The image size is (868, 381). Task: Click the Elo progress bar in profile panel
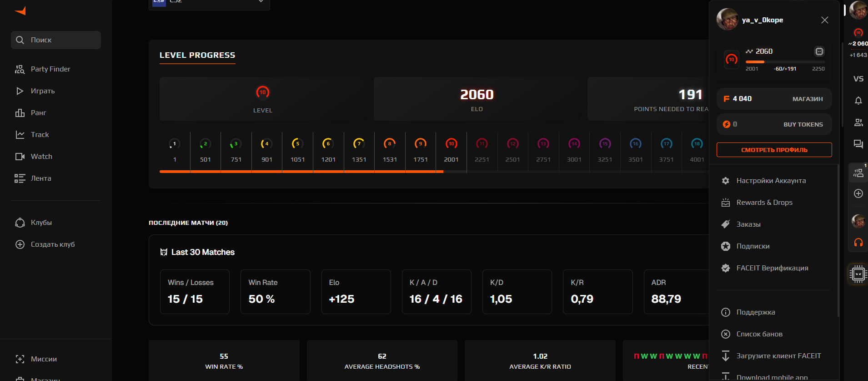(x=785, y=62)
